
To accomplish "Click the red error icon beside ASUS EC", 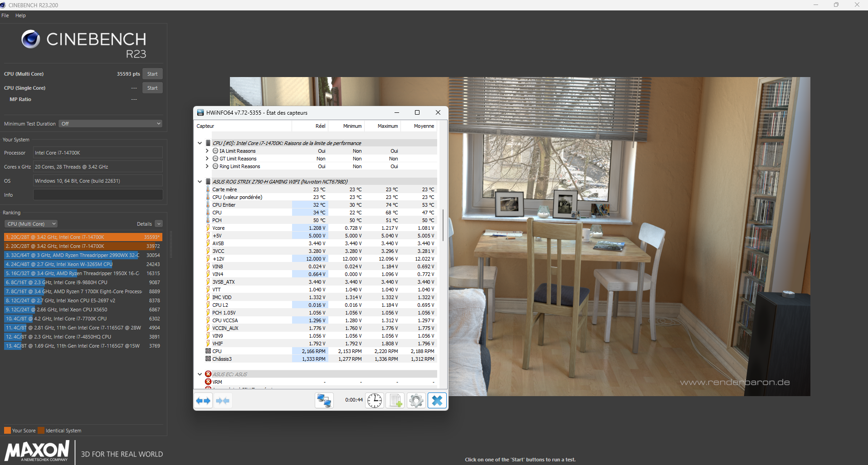I will coord(208,374).
